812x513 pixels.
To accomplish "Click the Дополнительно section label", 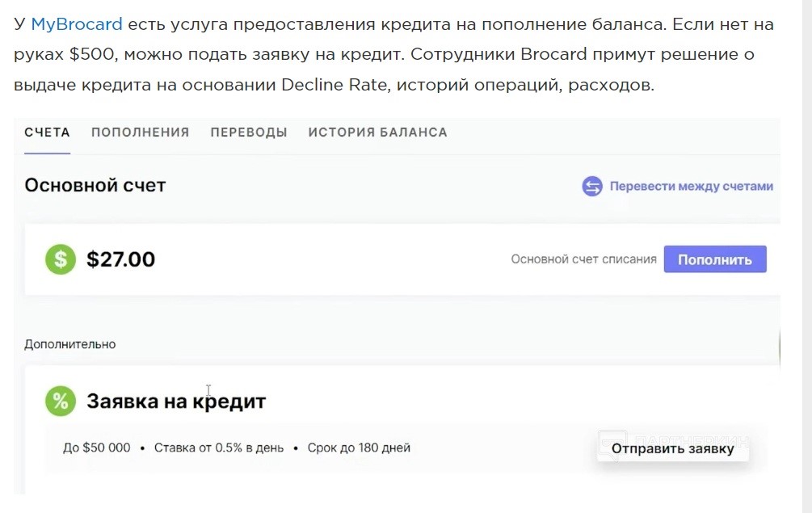I will tap(69, 344).
